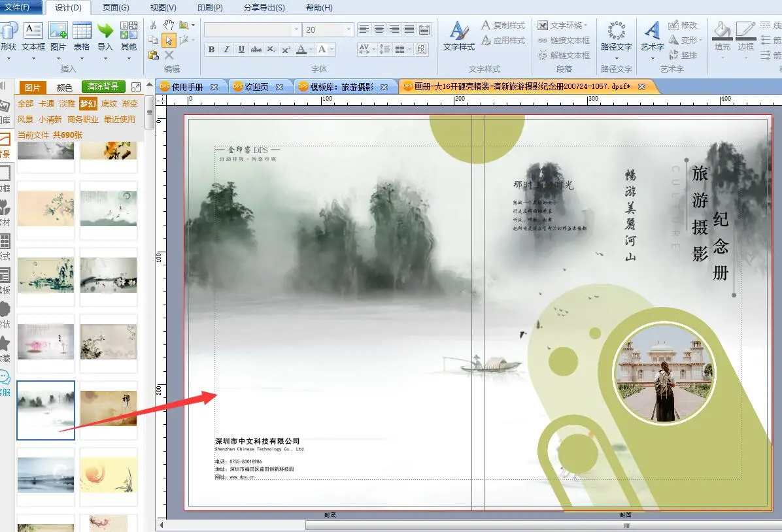Insert a text box with 文本框 tool

click(x=33, y=37)
